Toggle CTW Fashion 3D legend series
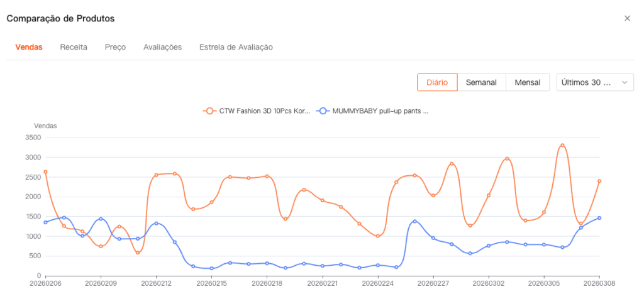 pyautogui.click(x=264, y=111)
